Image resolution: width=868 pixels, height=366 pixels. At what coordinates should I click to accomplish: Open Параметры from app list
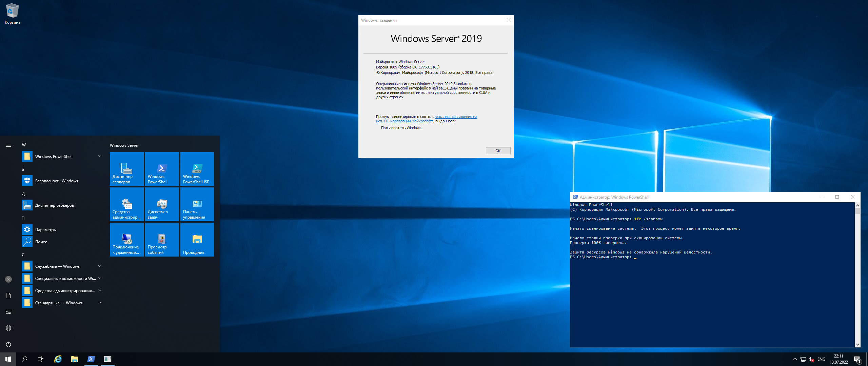click(62, 230)
